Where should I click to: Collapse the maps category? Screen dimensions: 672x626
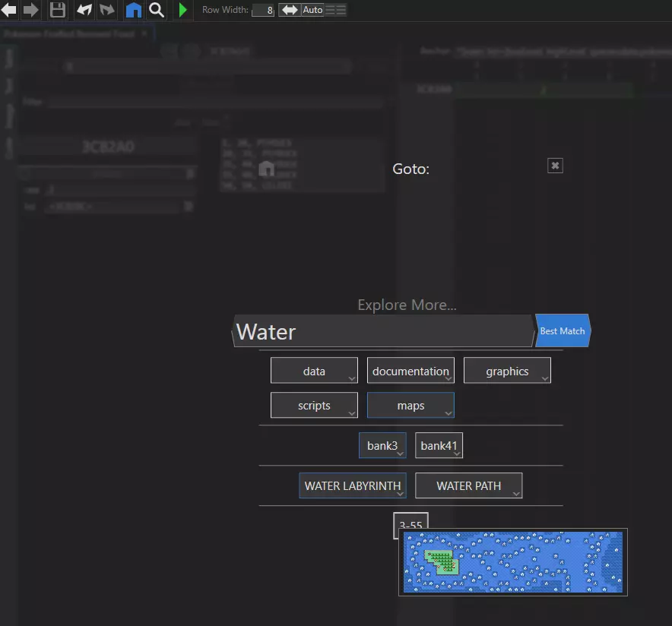[410, 405]
